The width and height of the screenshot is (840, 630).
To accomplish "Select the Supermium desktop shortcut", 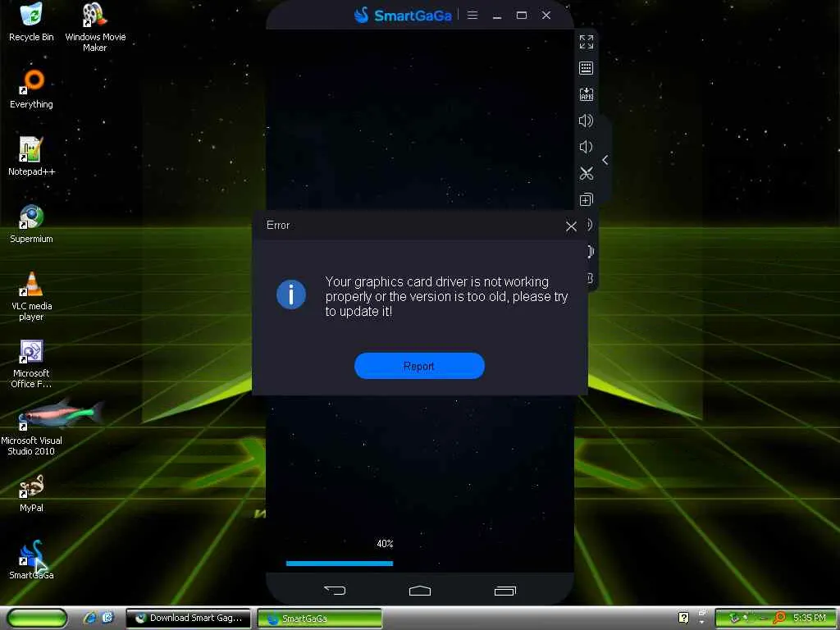I will [31, 224].
